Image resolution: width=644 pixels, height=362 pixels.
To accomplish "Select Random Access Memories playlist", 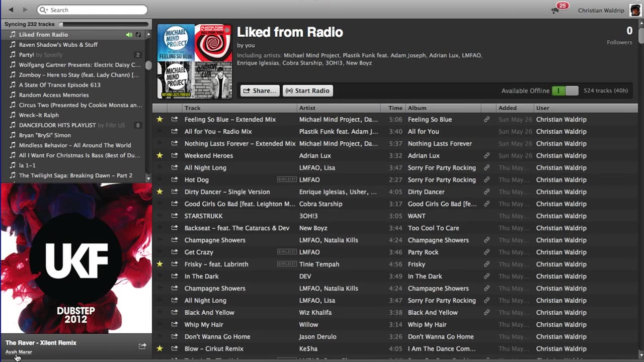I will coord(54,95).
